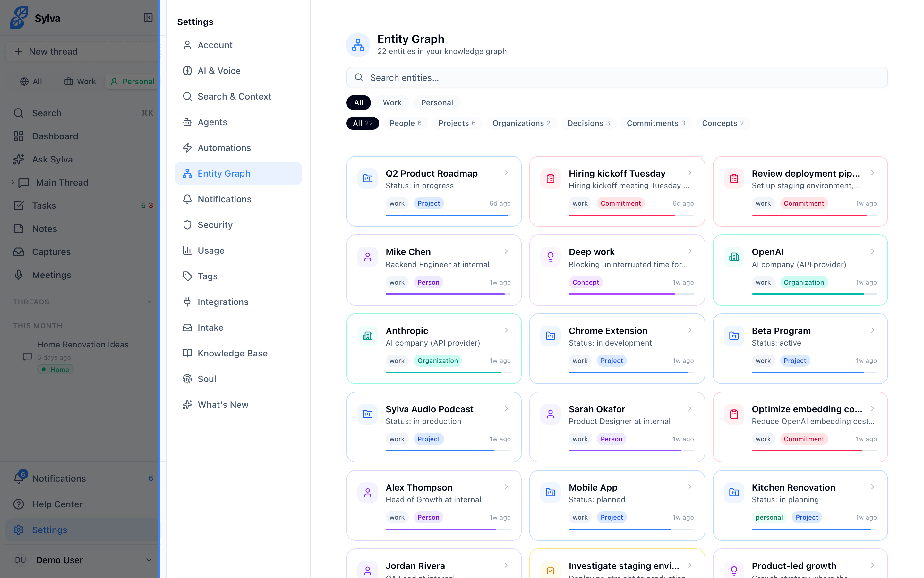The image size is (924, 578).
Task: Open Captures inbox icon in sidebar
Action: [x=19, y=252]
